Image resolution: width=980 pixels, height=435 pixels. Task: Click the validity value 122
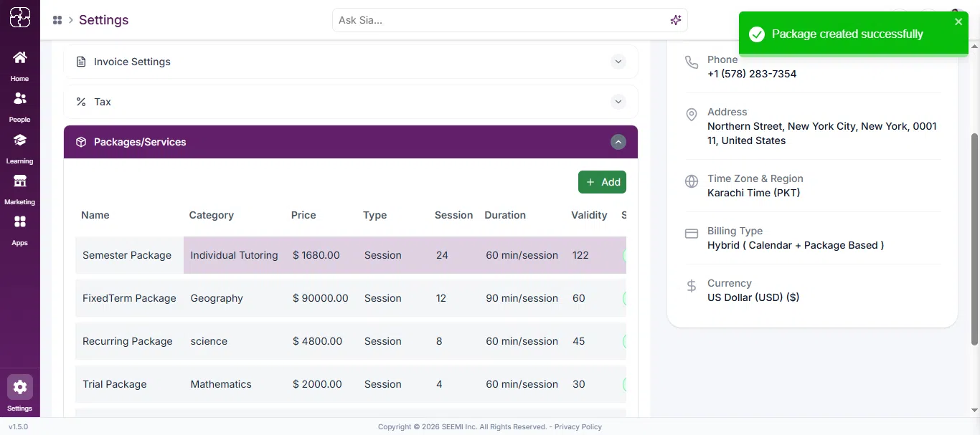point(580,255)
